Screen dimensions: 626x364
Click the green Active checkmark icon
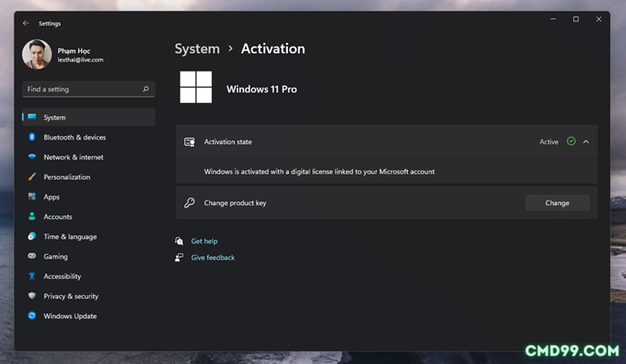(571, 141)
